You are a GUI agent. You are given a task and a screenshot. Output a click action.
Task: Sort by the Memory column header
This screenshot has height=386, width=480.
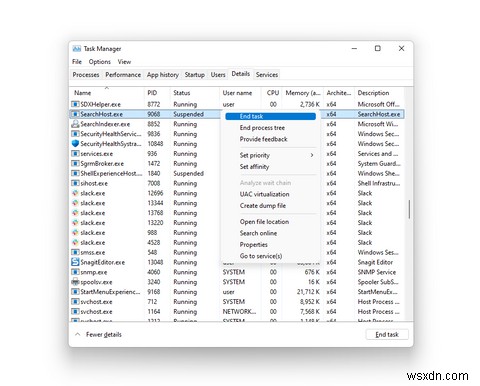tap(303, 93)
